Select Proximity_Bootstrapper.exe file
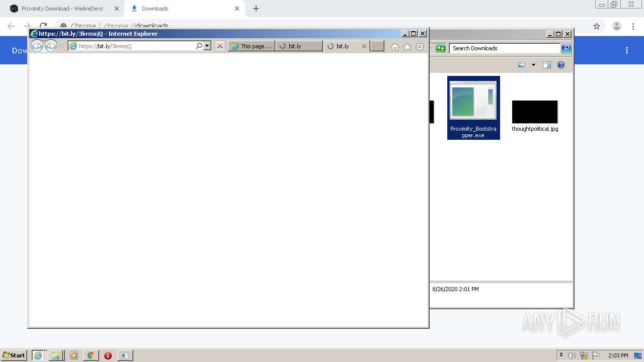 [473, 108]
